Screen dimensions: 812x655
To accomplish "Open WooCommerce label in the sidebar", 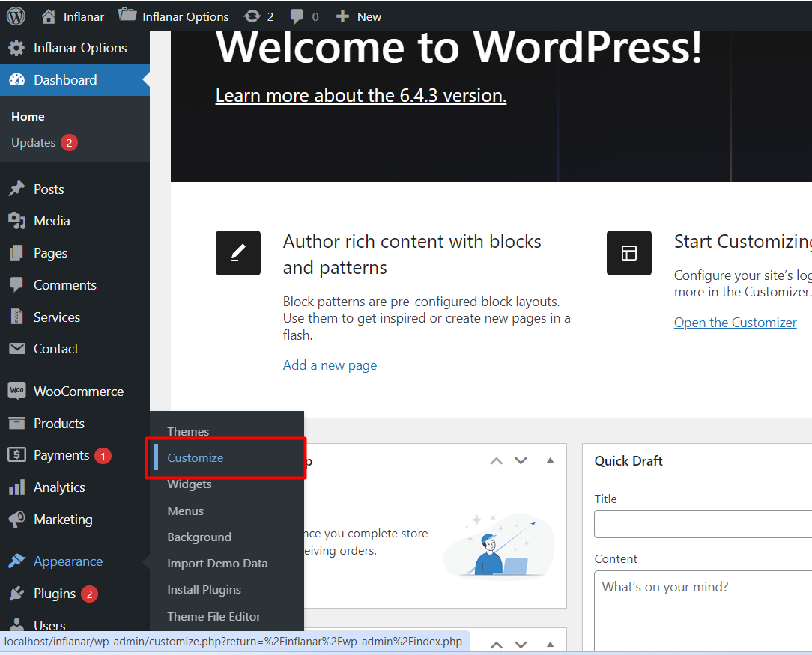I will 79,392.
